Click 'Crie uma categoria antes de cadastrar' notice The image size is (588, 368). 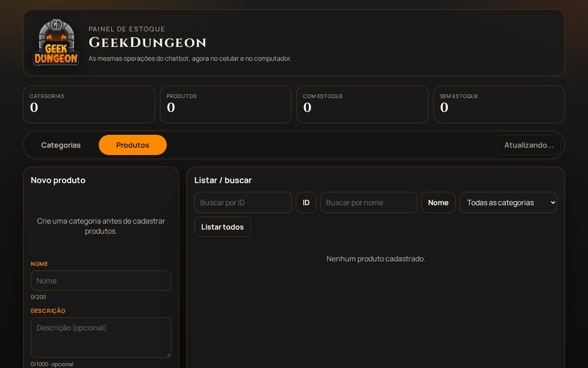[101, 226]
